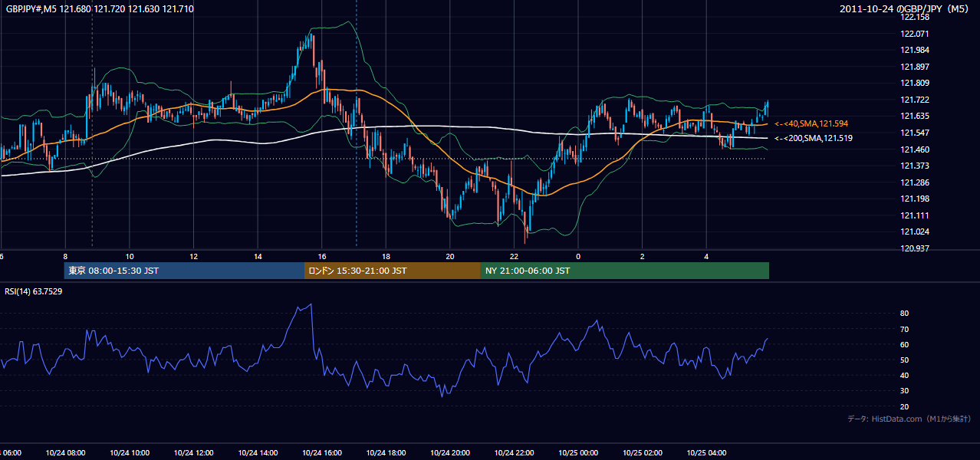Click RSI scale value 70
The image size is (980, 460).
(x=904, y=329)
